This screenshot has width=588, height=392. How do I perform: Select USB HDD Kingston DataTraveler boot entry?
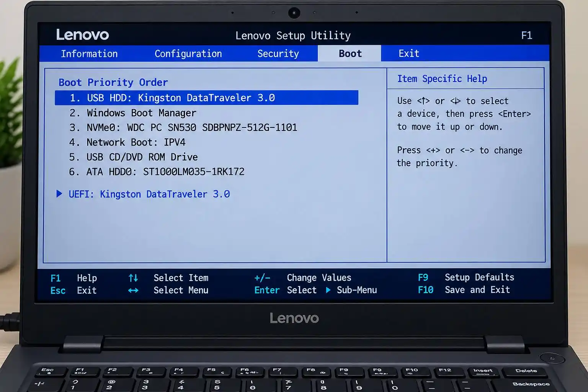(206, 98)
